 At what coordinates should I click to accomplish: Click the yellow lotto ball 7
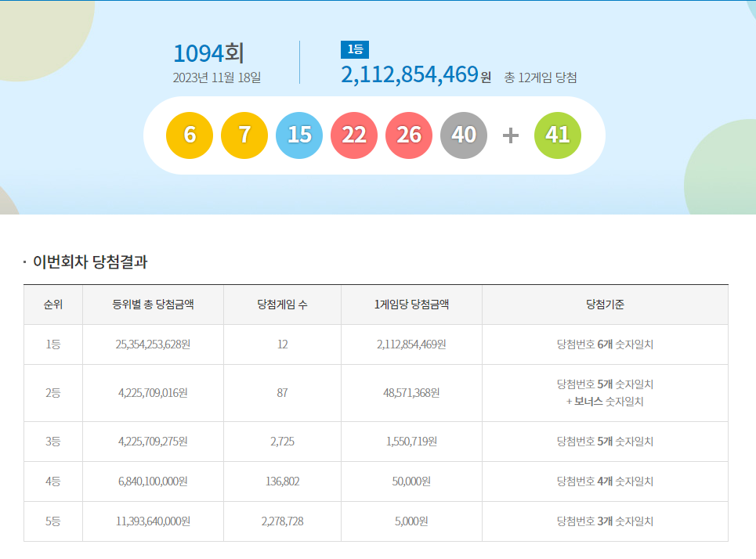(x=244, y=135)
